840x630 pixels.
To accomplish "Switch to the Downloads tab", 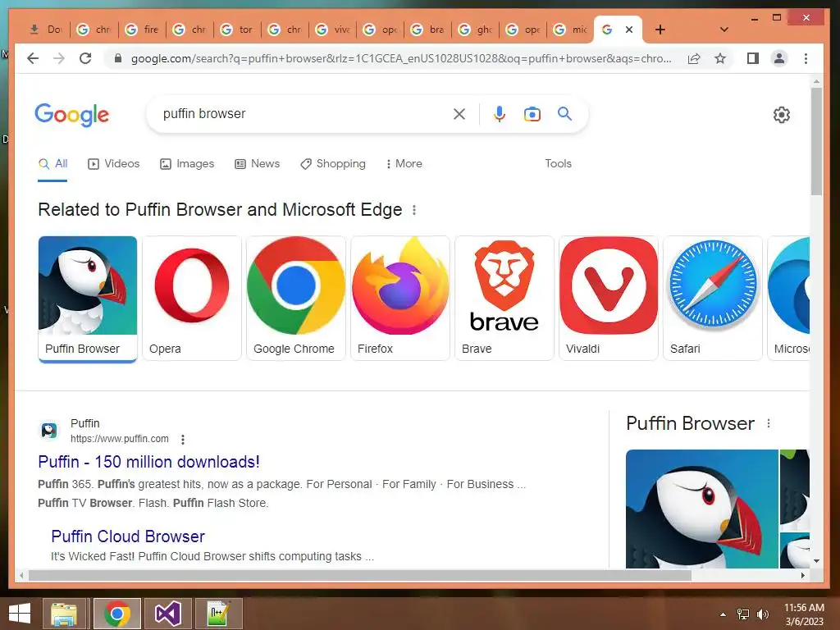I will (47, 30).
